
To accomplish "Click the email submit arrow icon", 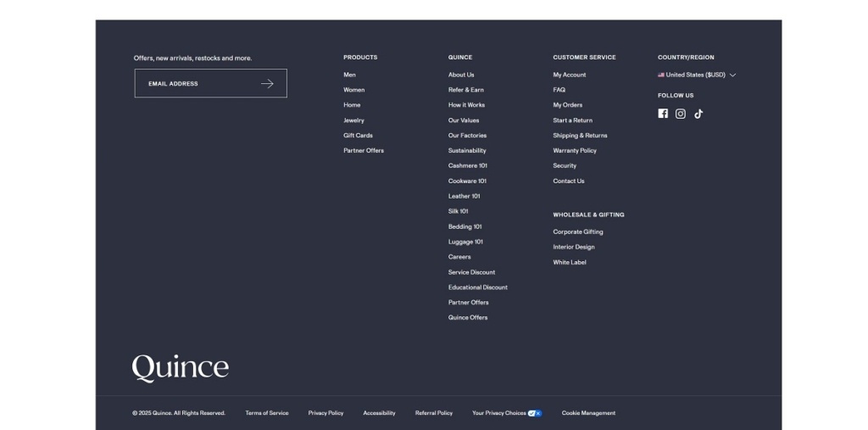I will [x=267, y=84].
